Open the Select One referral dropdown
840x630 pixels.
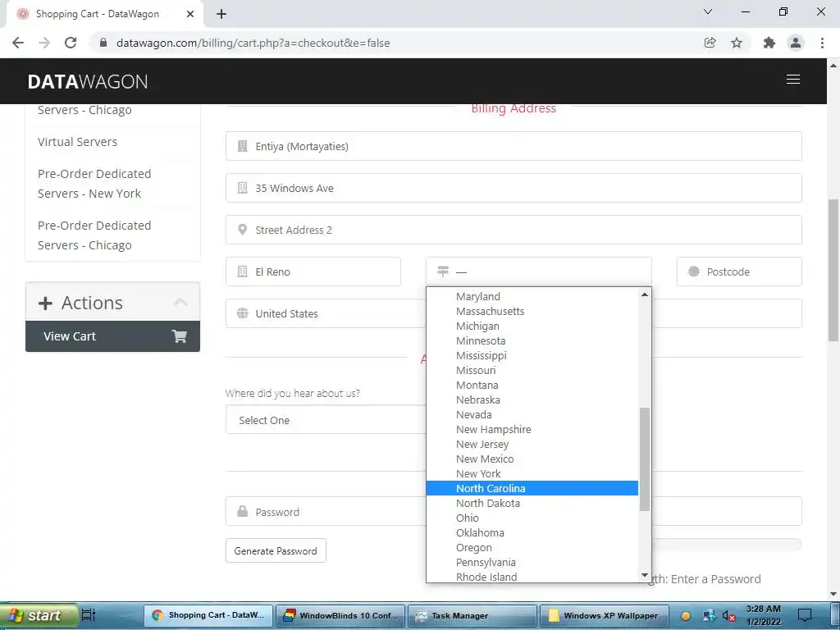326,420
